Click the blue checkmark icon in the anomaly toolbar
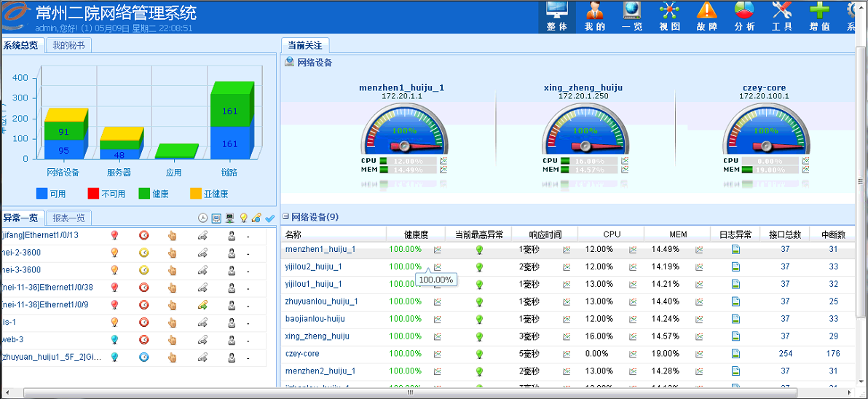This screenshot has height=399, width=868. (269, 218)
